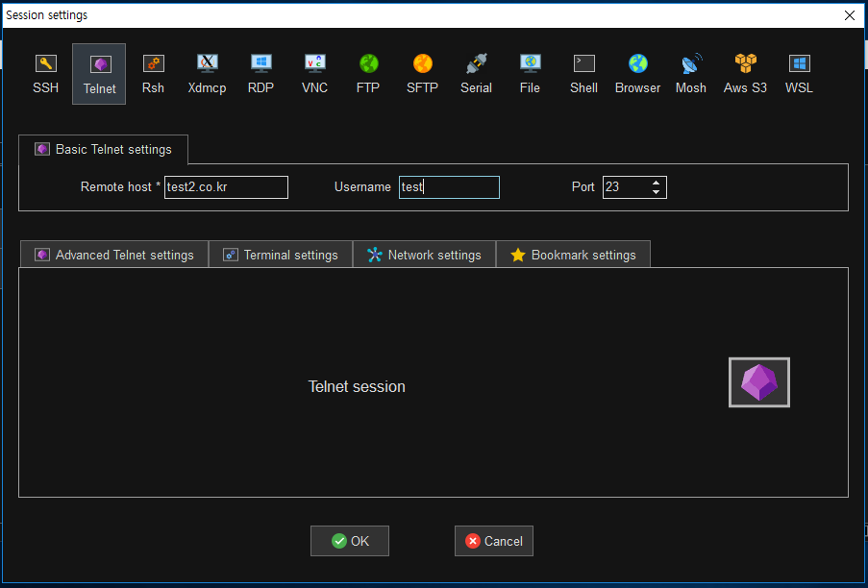Switch to the Terminal settings tab

click(x=281, y=255)
